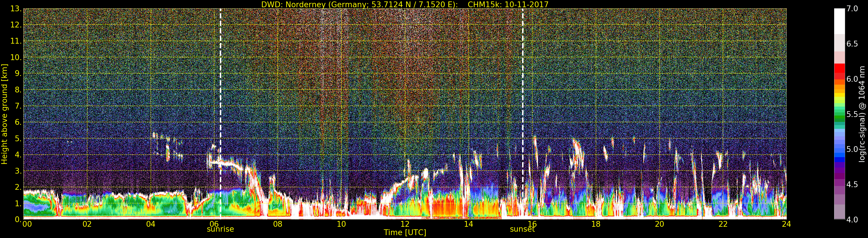Click the "Time [UTC]" axis label
Viewport: 868px width, 238px height.
coord(405,233)
